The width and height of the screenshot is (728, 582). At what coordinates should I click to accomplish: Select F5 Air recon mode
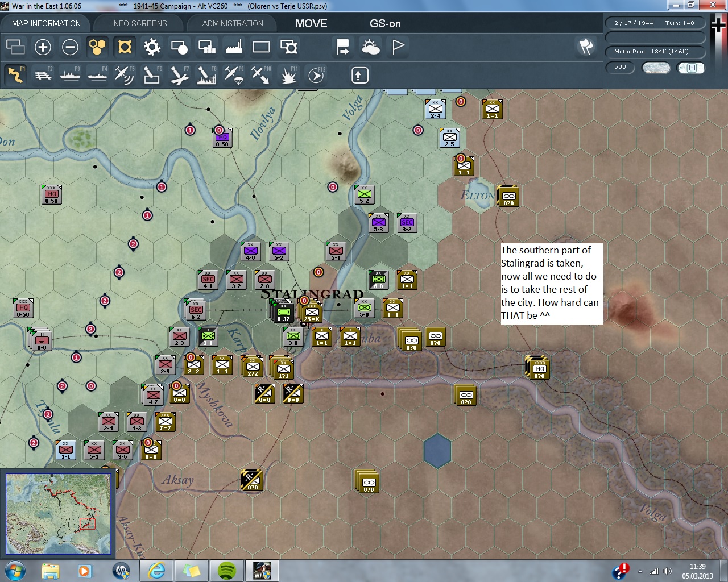[x=125, y=75]
